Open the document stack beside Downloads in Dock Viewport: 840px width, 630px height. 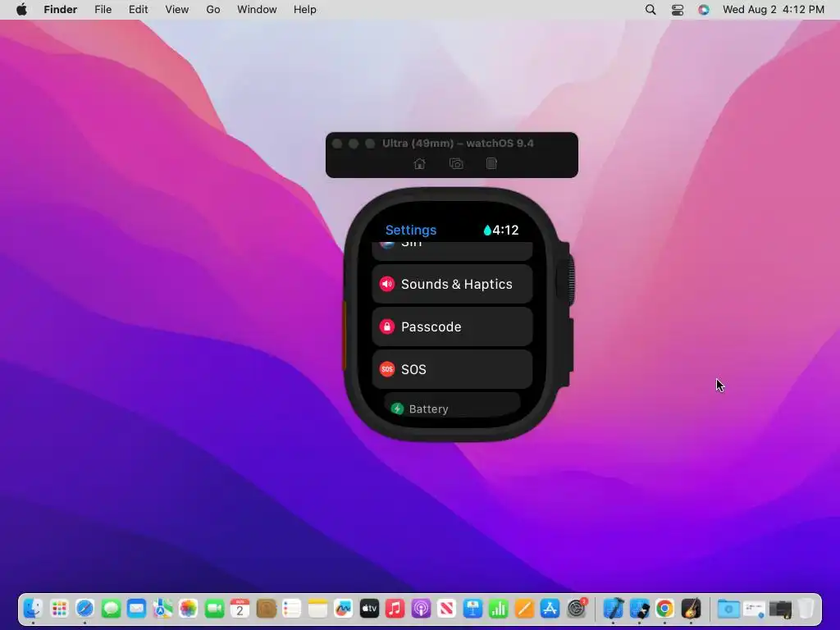click(755, 609)
